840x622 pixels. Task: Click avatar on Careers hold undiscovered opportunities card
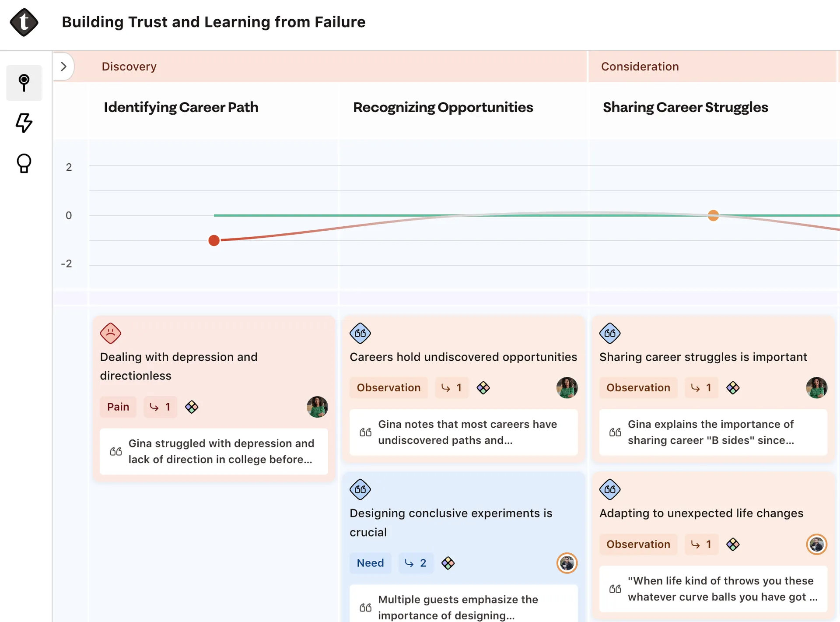click(567, 388)
